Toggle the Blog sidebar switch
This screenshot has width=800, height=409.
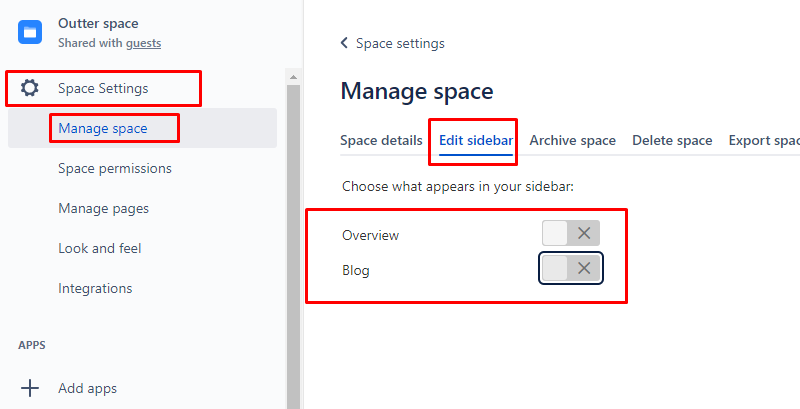pyautogui.click(x=571, y=268)
